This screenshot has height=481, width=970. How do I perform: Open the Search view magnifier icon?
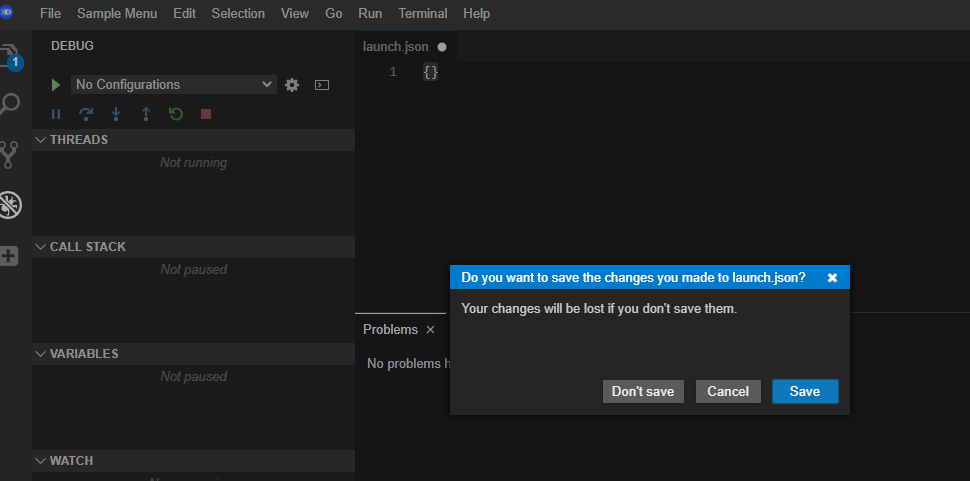[9, 104]
